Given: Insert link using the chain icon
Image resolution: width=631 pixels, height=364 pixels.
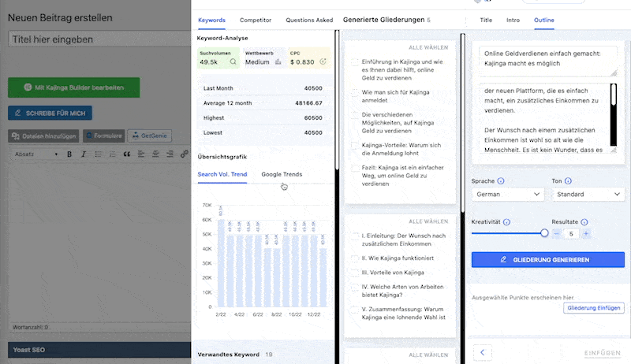Looking at the screenshot, I should click(184, 154).
